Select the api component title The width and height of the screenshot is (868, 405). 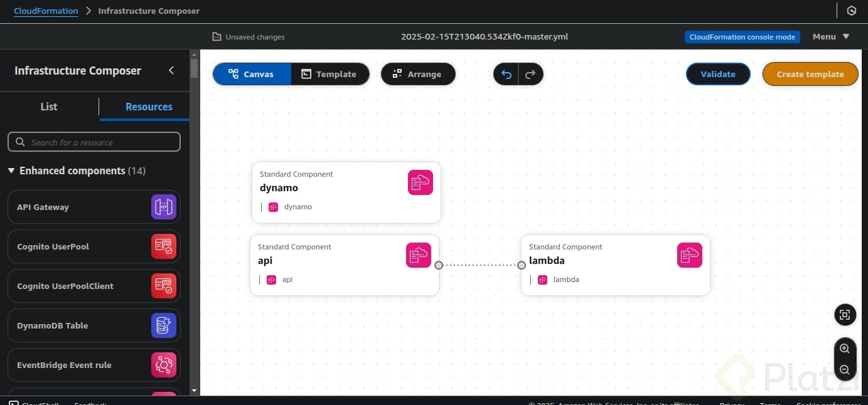click(265, 261)
